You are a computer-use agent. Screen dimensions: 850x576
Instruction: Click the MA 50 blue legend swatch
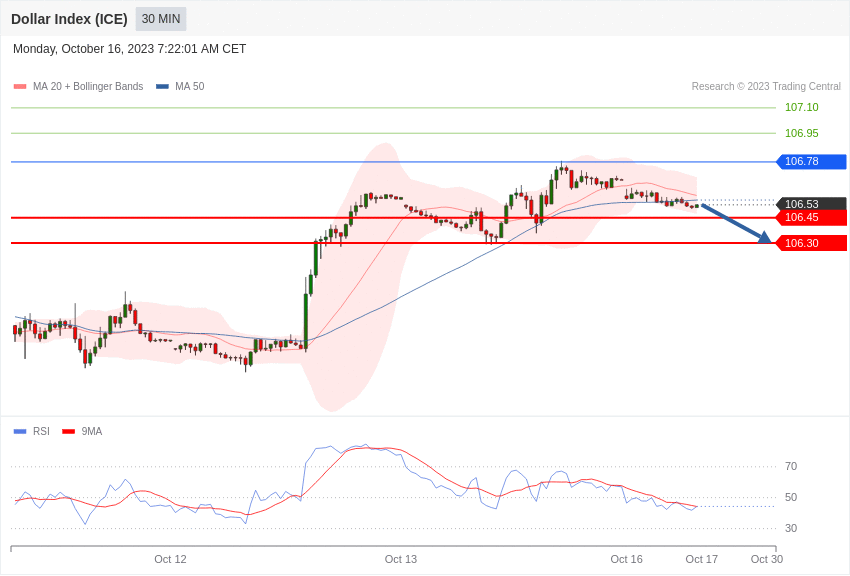click(163, 87)
